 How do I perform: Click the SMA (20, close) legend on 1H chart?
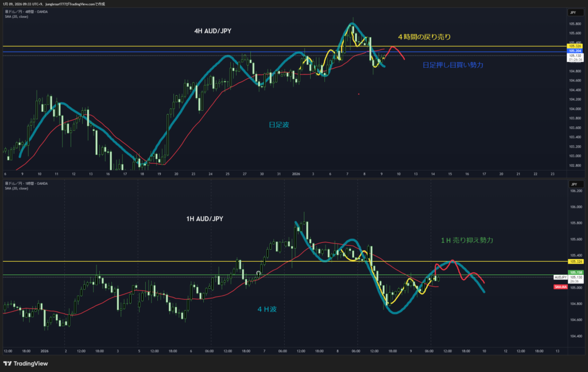pyautogui.click(x=17, y=188)
